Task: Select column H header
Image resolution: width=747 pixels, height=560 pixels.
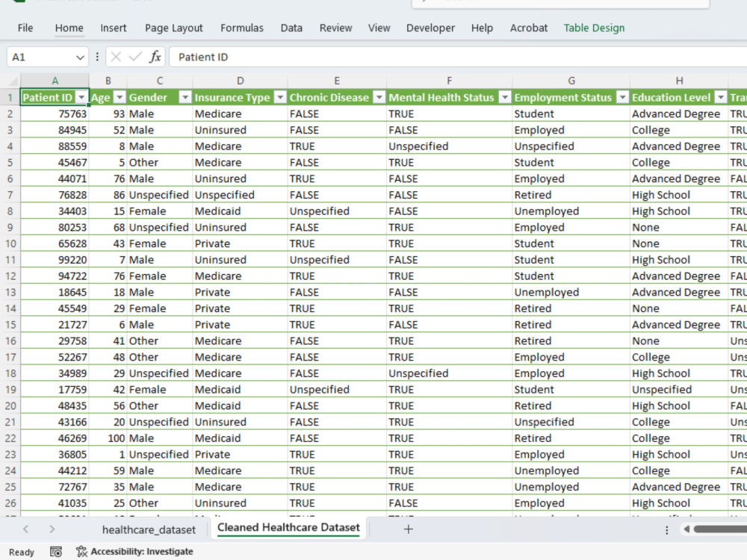Action: (679, 81)
